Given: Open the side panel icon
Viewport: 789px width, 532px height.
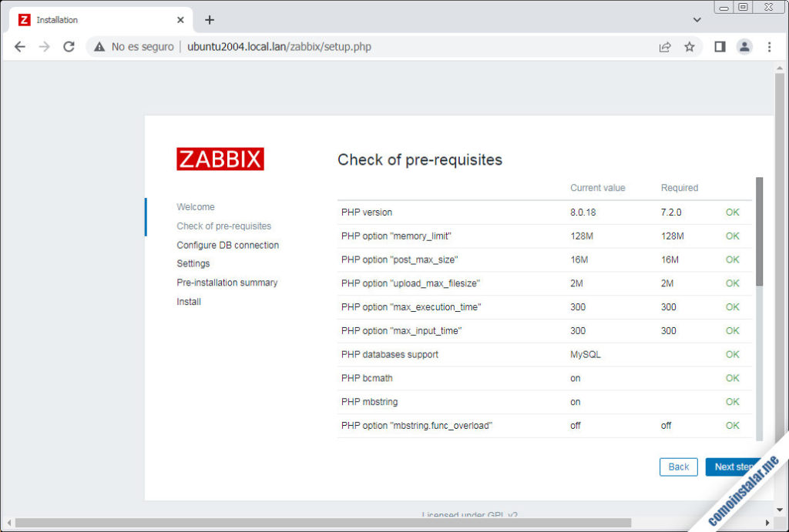Looking at the screenshot, I should point(719,46).
